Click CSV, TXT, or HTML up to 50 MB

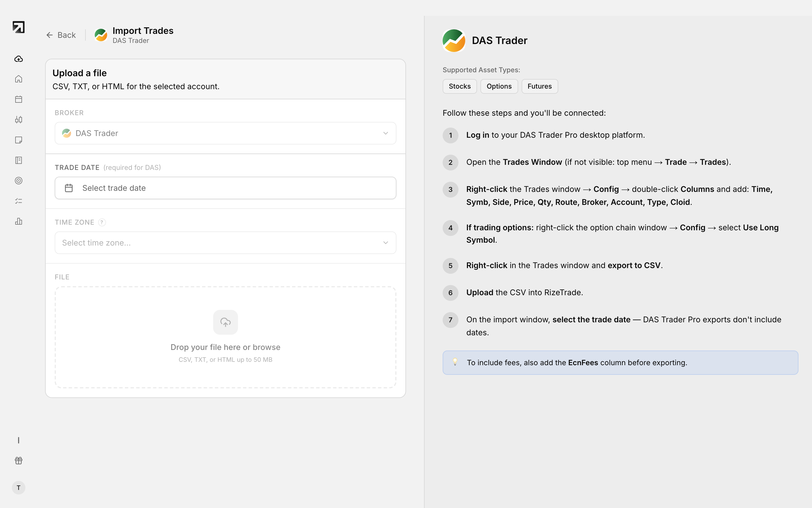226,360
